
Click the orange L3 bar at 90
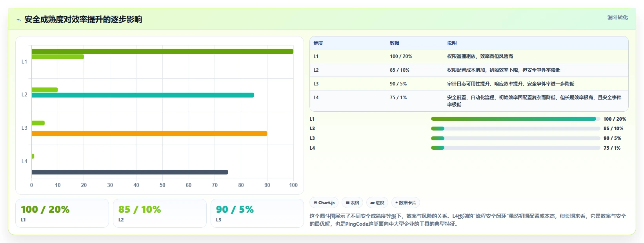149,134
